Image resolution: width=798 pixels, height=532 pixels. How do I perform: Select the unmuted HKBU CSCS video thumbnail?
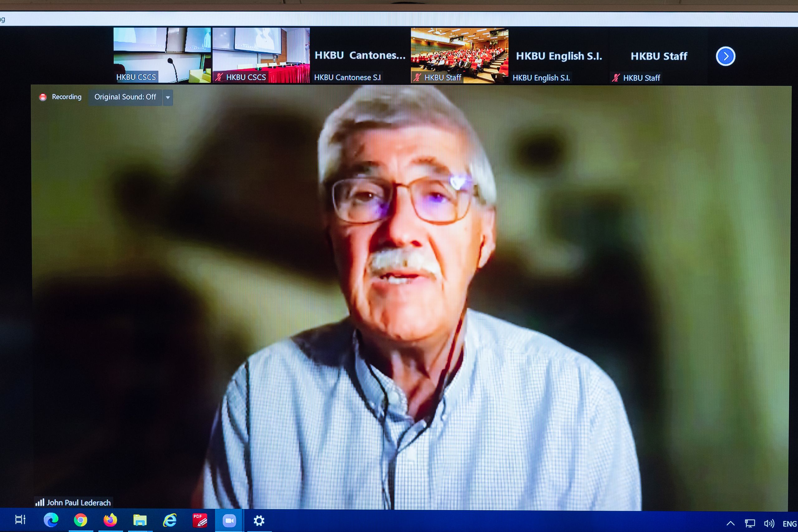tap(162, 55)
